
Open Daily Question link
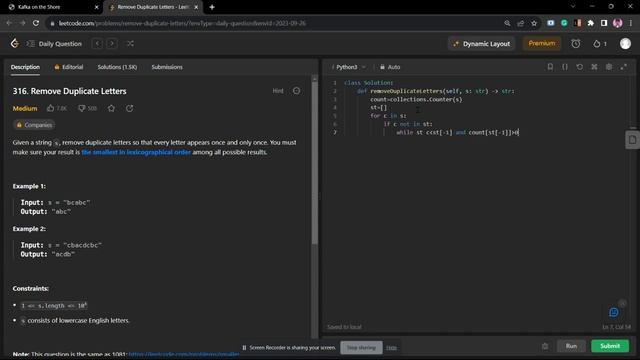(60, 44)
